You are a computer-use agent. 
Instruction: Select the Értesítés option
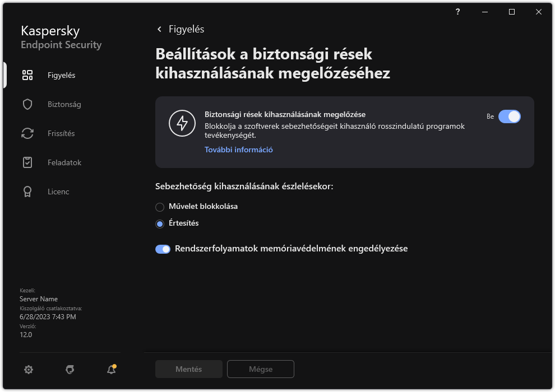(159, 223)
